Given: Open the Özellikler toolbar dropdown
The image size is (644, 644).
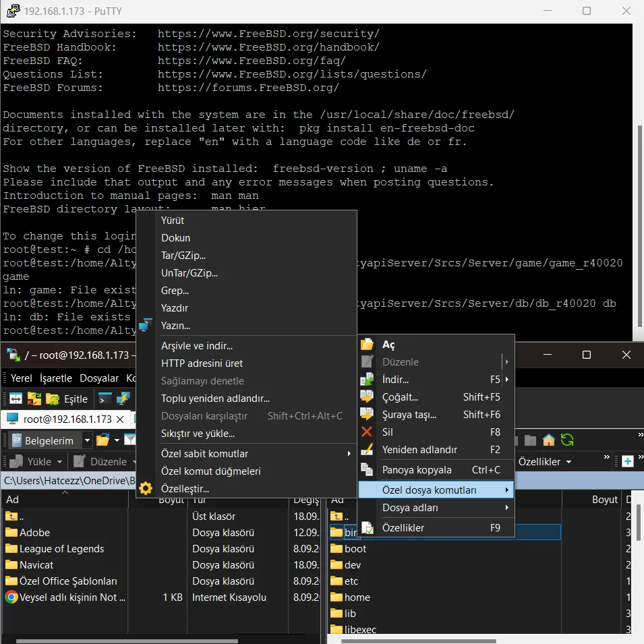Looking at the screenshot, I should pyautogui.click(x=545, y=462).
